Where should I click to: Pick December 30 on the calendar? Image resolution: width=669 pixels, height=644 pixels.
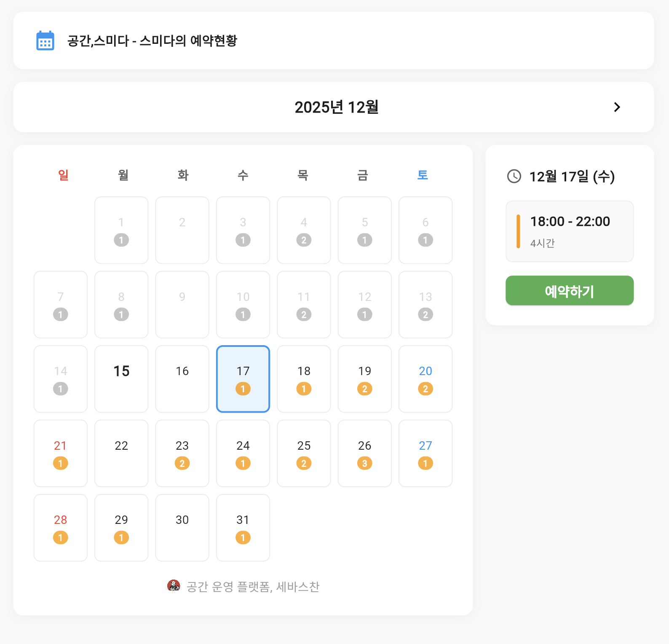point(182,527)
